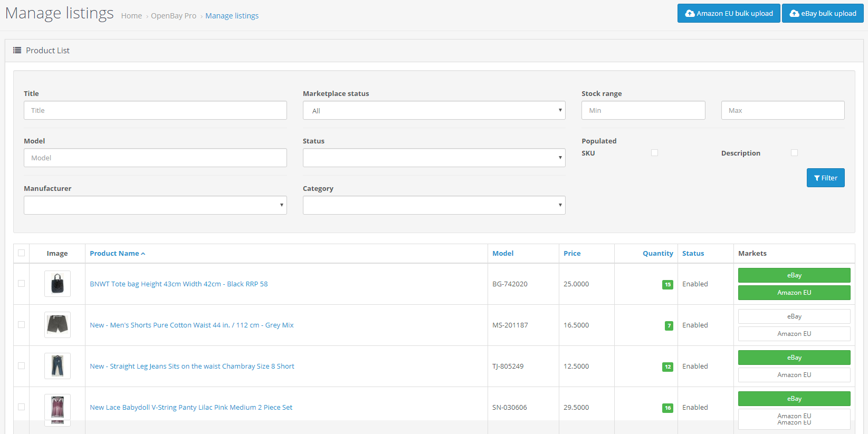Click Amazon EU button for Lace Babydoll
This screenshot has width=868, height=434.
click(794, 419)
